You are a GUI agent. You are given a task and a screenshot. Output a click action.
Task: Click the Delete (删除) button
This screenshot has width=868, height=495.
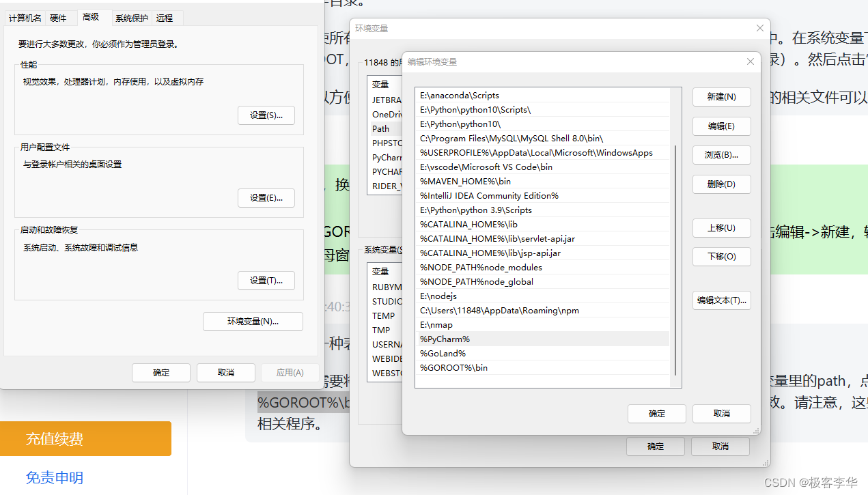click(721, 184)
